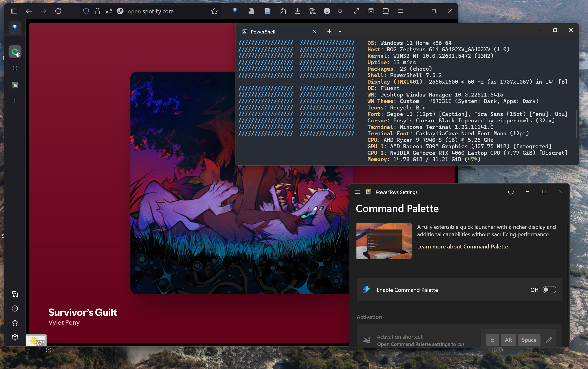Click the panel layout icon beside the menu
588x369 pixels.
point(386,11)
